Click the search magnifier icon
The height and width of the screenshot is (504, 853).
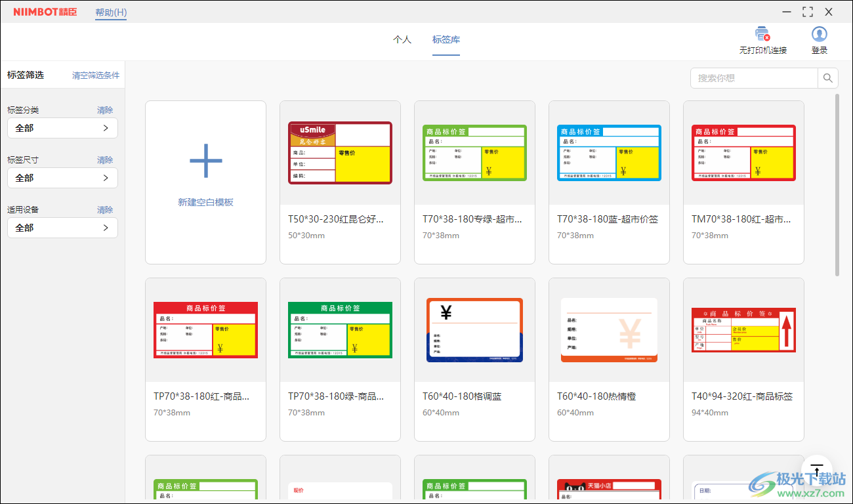828,78
